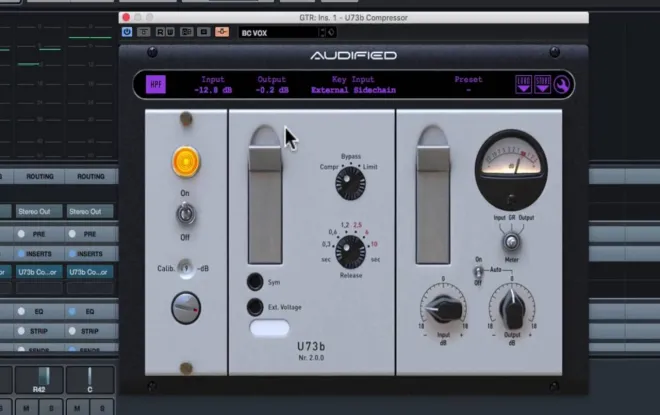The height and width of the screenshot is (415, 660).
Task: Click the C pan control
Action: point(90,380)
